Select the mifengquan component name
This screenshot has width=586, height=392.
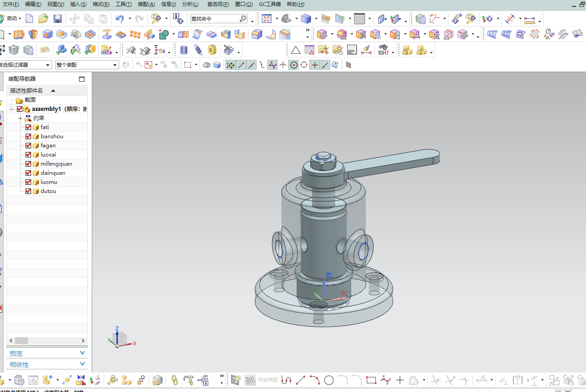(56, 164)
